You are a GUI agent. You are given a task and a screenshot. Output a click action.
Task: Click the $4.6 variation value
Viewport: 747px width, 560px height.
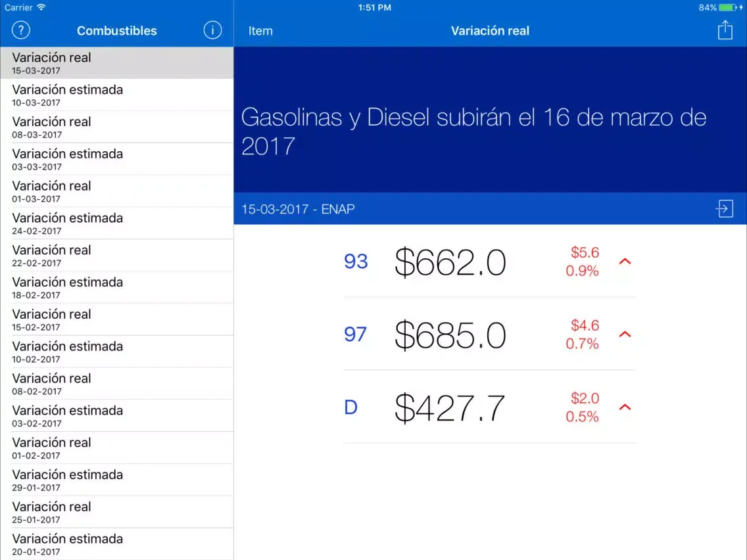coord(585,325)
